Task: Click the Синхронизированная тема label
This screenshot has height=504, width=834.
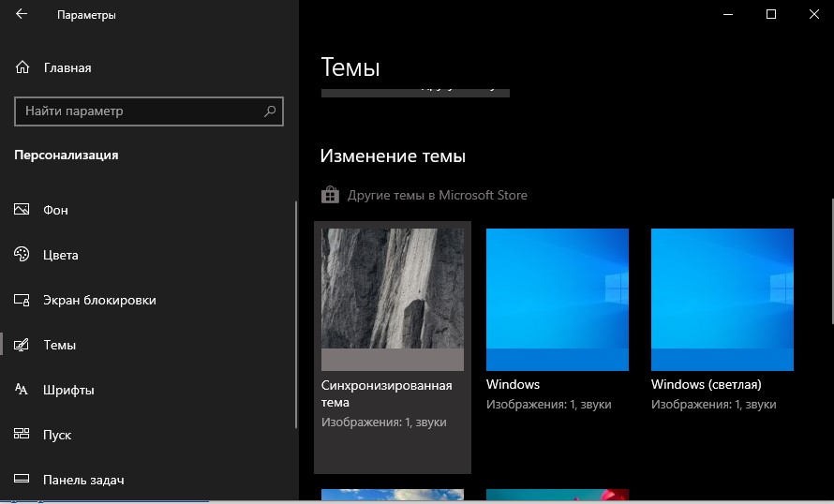Action: (387, 393)
